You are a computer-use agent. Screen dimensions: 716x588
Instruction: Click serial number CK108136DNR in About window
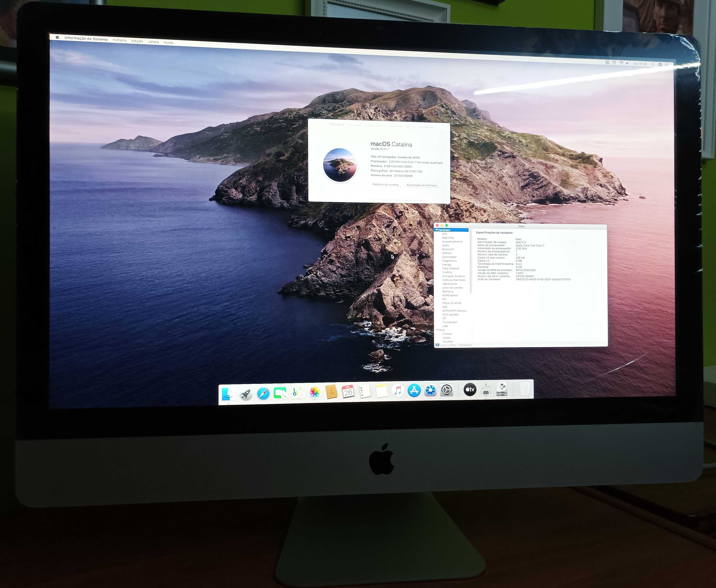403,176
